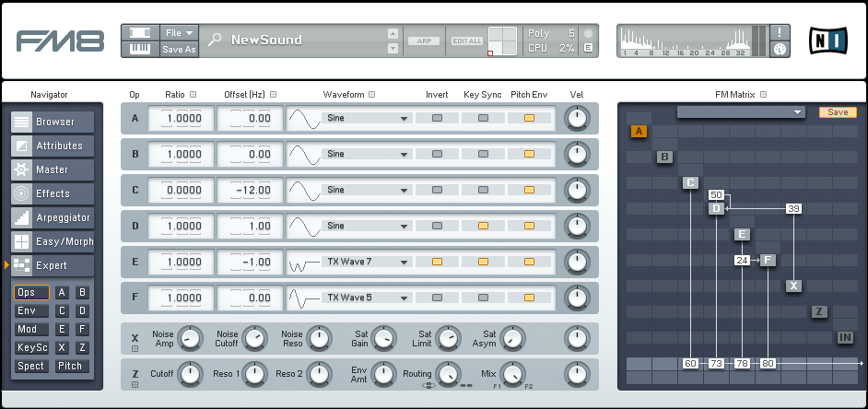Click the morph square pad

click(x=502, y=41)
